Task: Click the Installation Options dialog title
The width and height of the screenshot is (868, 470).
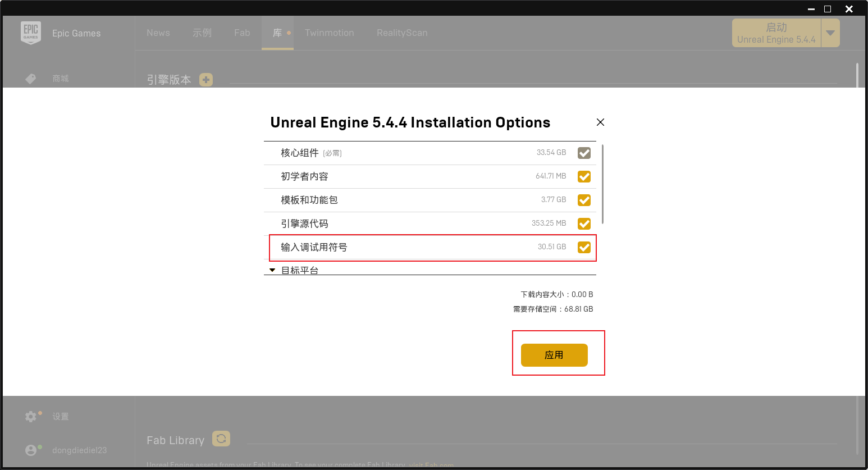Action: point(410,122)
